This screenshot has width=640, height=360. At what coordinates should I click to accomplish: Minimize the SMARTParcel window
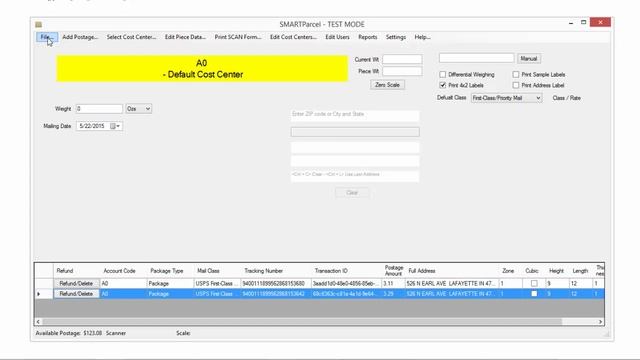point(571,23)
